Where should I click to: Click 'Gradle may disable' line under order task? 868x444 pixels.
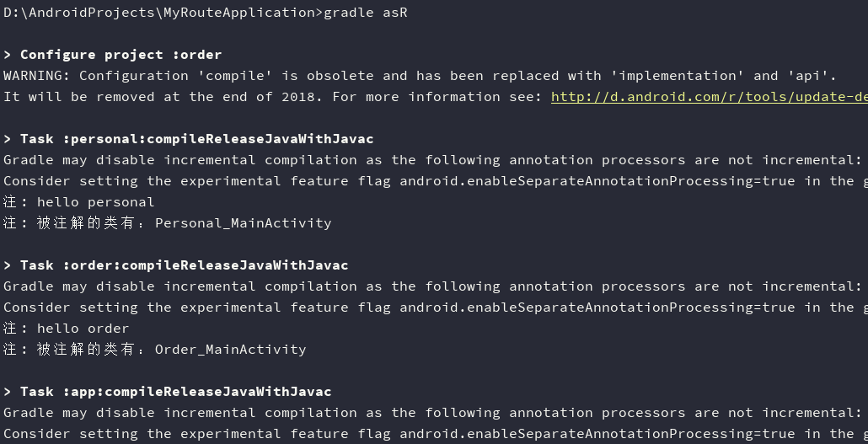pyautogui.click(x=435, y=286)
